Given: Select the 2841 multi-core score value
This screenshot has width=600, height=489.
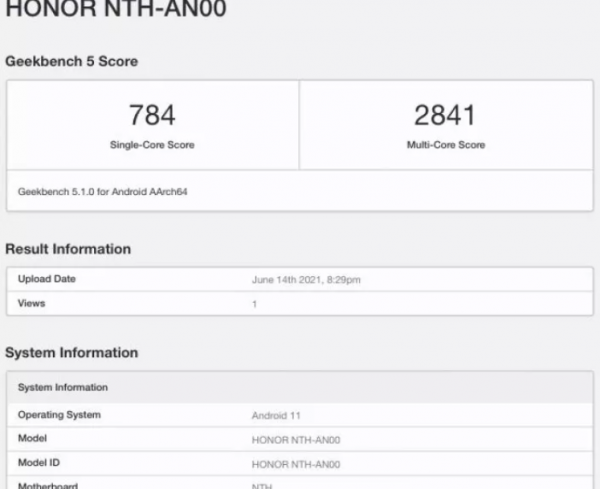Looking at the screenshot, I should (445, 115).
